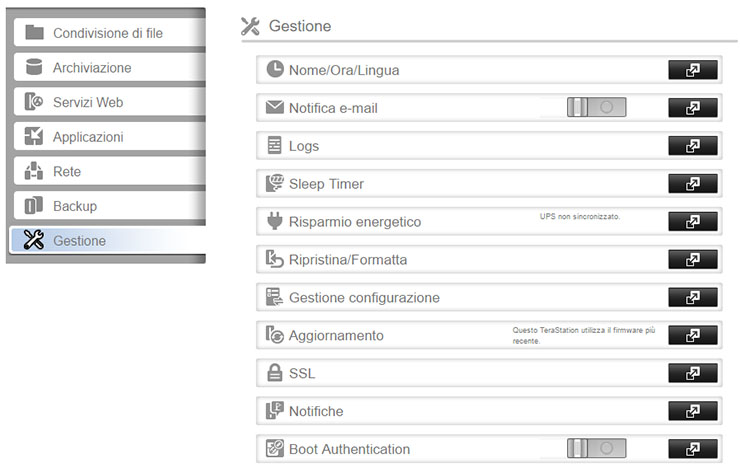
Task: Open the Notifiche popup button
Action: point(692,411)
